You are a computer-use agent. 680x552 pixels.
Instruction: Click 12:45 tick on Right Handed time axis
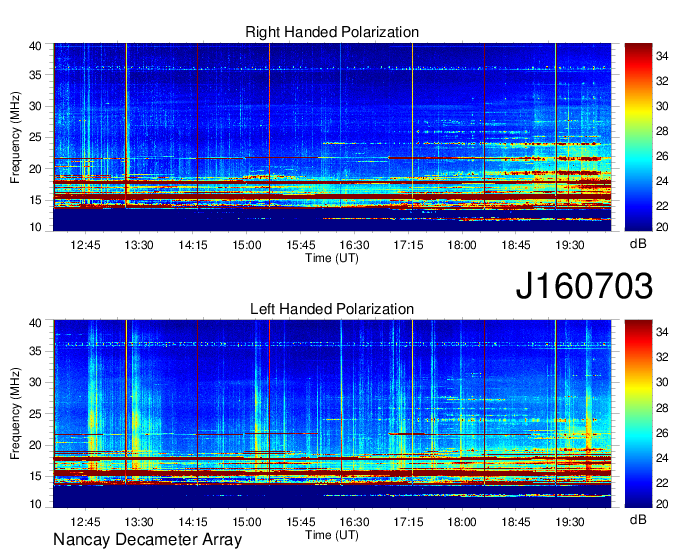click(85, 245)
